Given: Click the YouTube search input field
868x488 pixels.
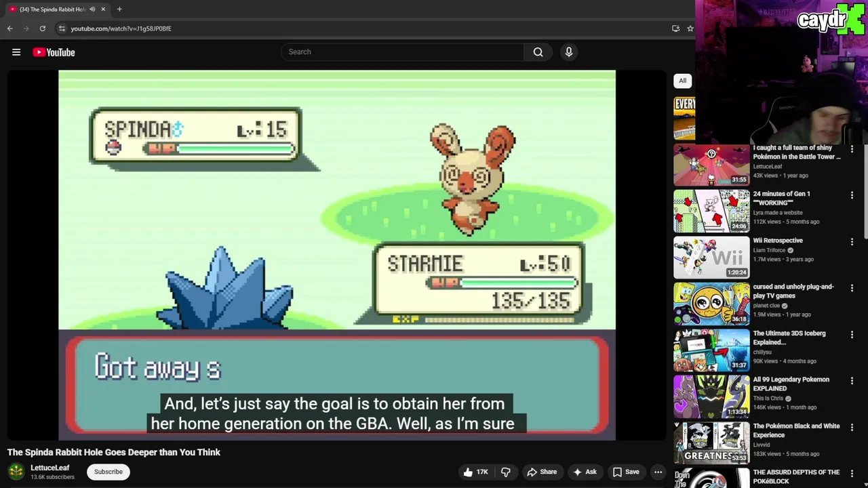Looking at the screenshot, I should [403, 52].
